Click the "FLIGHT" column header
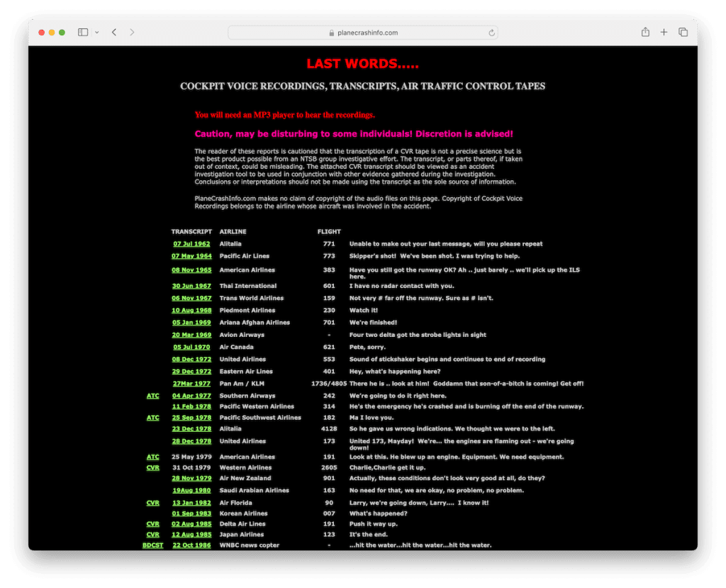This screenshot has width=726, height=588. (329, 232)
